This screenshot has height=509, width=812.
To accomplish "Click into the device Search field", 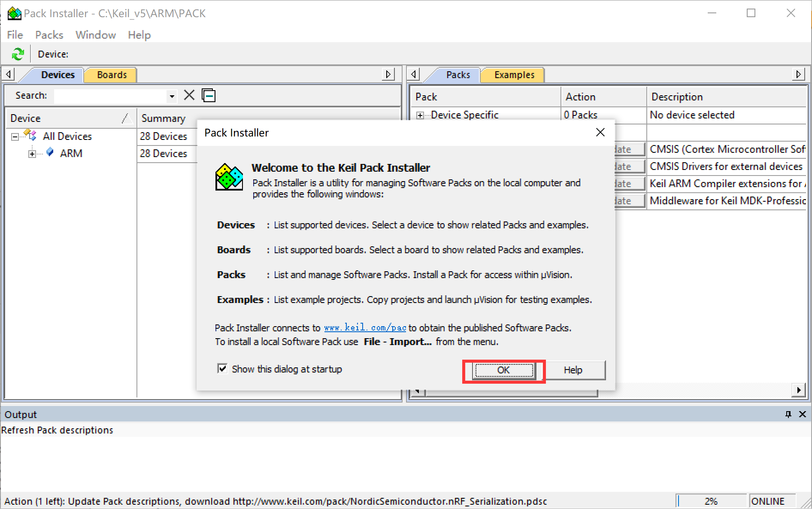I will [x=110, y=96].
